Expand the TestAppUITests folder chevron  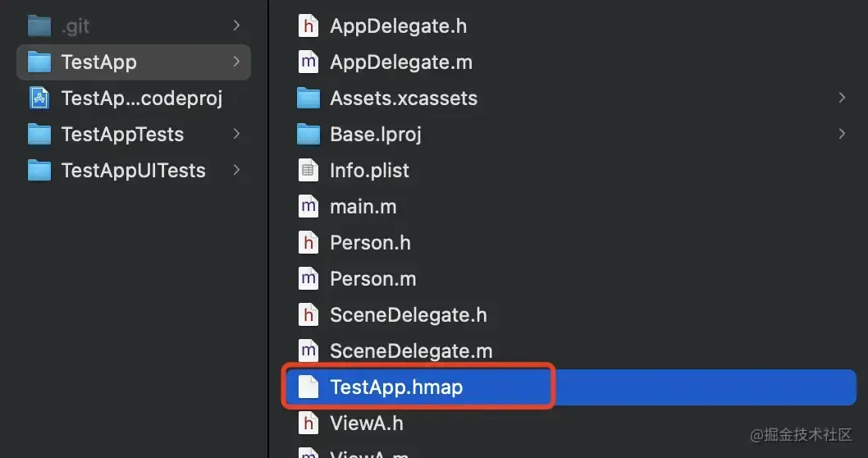click(236, 171)
